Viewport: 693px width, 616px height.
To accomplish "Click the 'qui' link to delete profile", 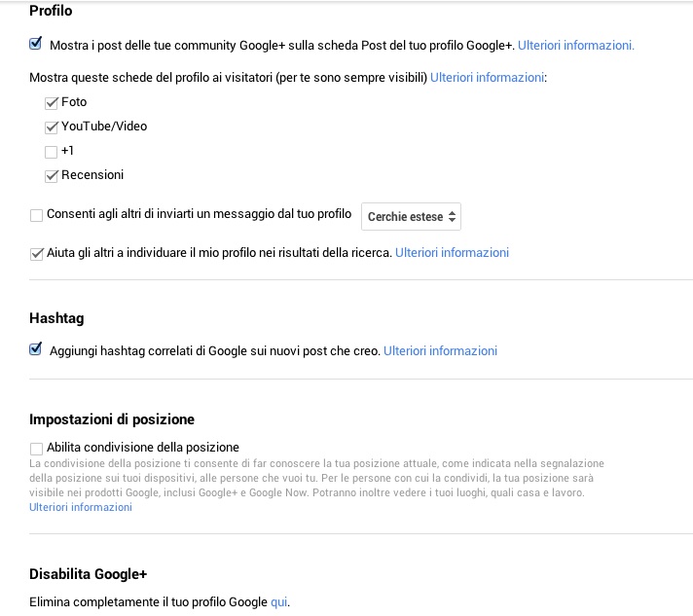I will [278, 602].
